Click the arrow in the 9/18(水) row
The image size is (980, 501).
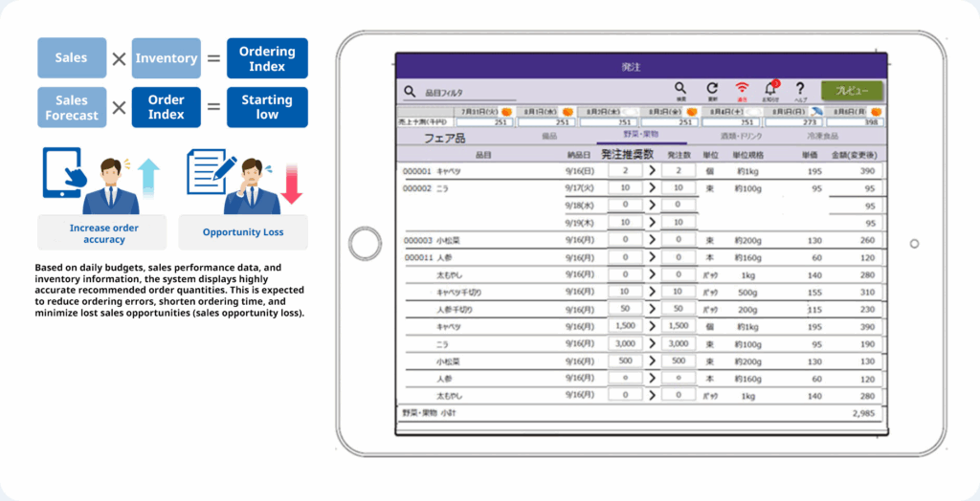coord(653,205)
